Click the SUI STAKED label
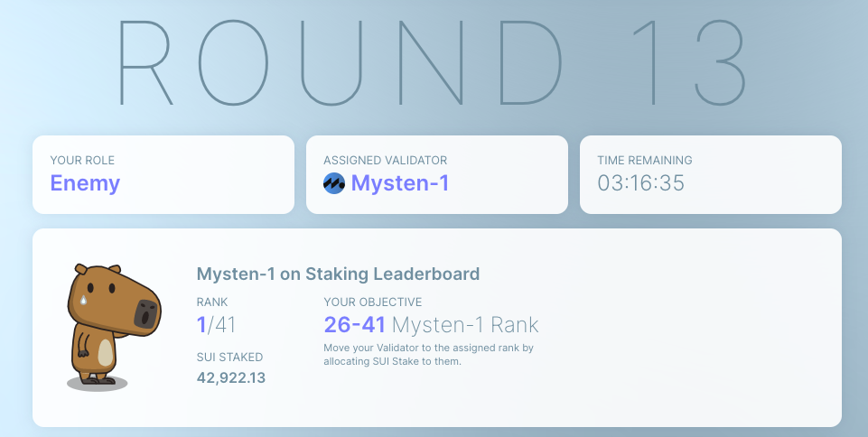The width and height of the screenshot is (868, 437). coord(229,358)
